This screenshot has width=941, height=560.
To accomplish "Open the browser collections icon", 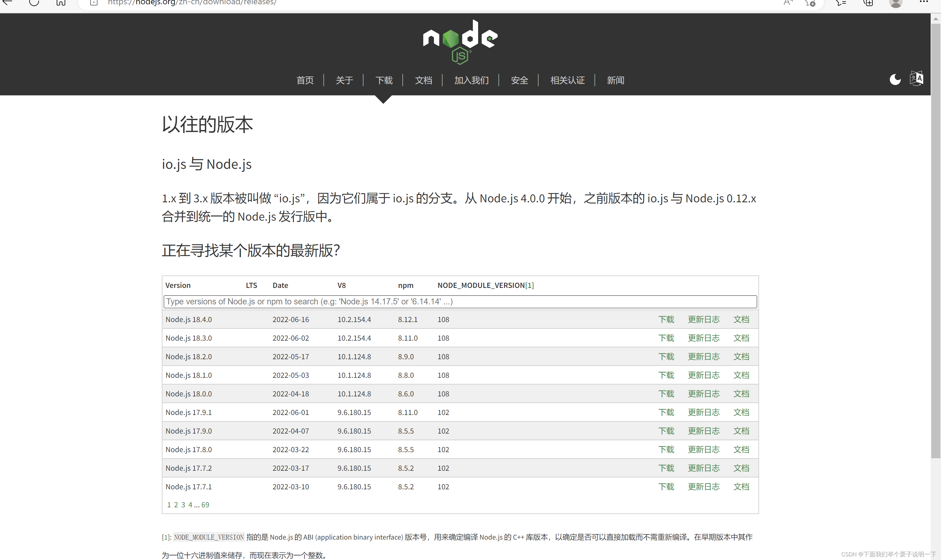I will click(x=868, y=3).
